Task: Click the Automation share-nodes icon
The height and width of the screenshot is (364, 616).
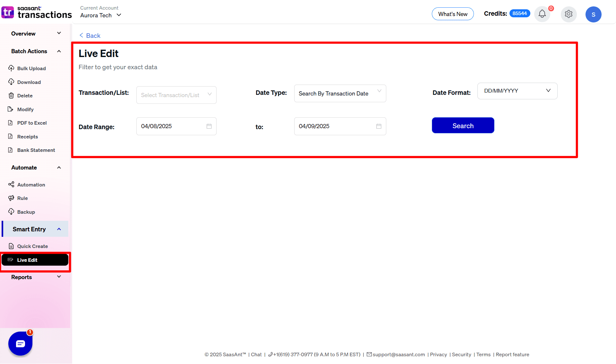Action: pyautogui.click(x=11, y=184)
